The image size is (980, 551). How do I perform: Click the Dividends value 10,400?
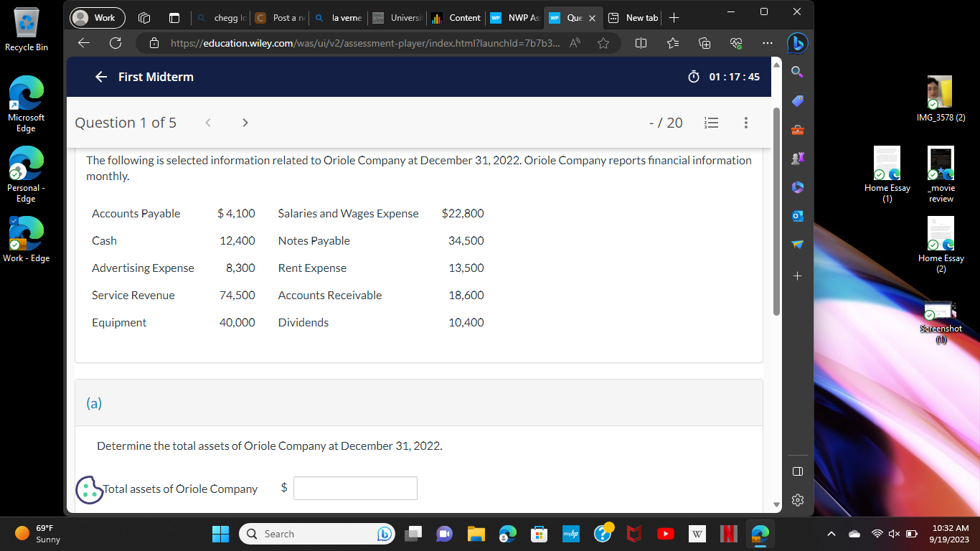point(466,322)
